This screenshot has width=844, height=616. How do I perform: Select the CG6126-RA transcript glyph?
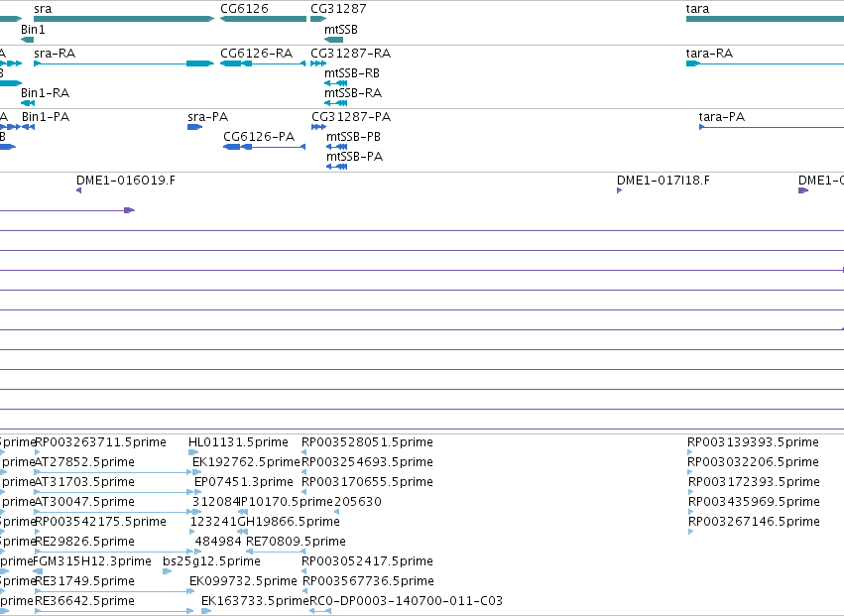(263, 63)
